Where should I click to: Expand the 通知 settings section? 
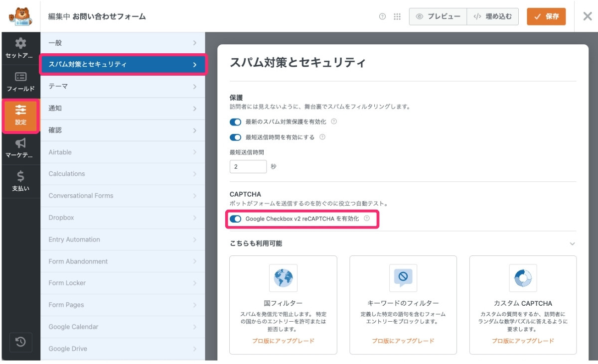pyautogui.click(x=122, y=108)
